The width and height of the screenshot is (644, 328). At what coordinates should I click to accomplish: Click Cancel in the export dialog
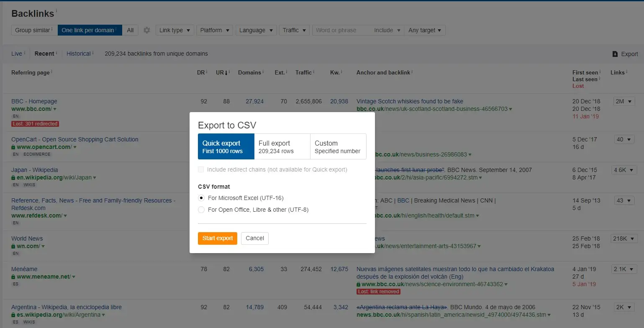[255, 238]
